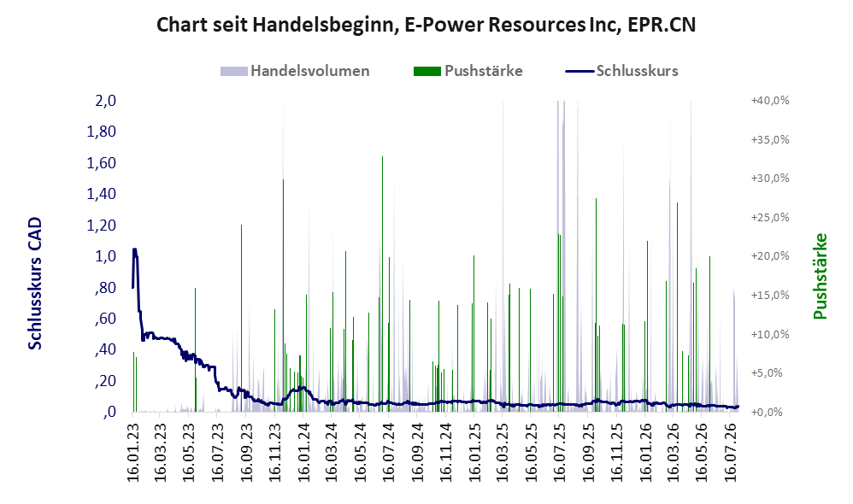The width and height of the screenshot is (853, 504).
Task: Click the 16.07.24 date label
Action: point(388,453)
